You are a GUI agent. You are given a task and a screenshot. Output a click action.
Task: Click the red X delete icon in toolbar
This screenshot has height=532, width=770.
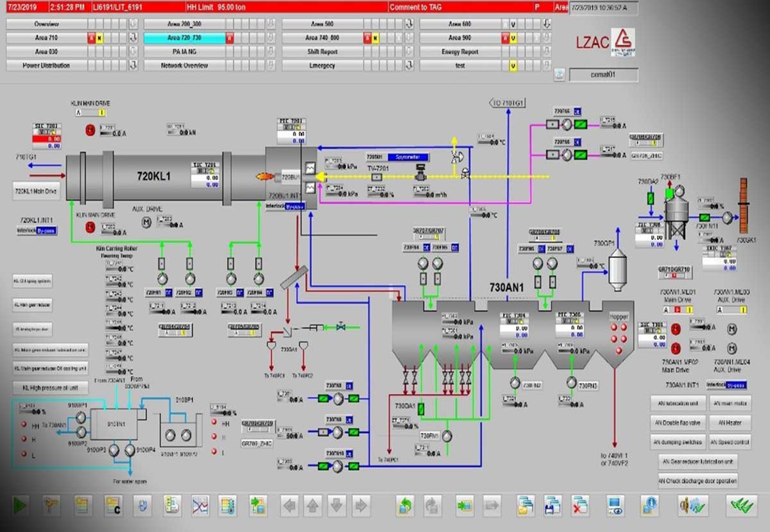[580, 506]
